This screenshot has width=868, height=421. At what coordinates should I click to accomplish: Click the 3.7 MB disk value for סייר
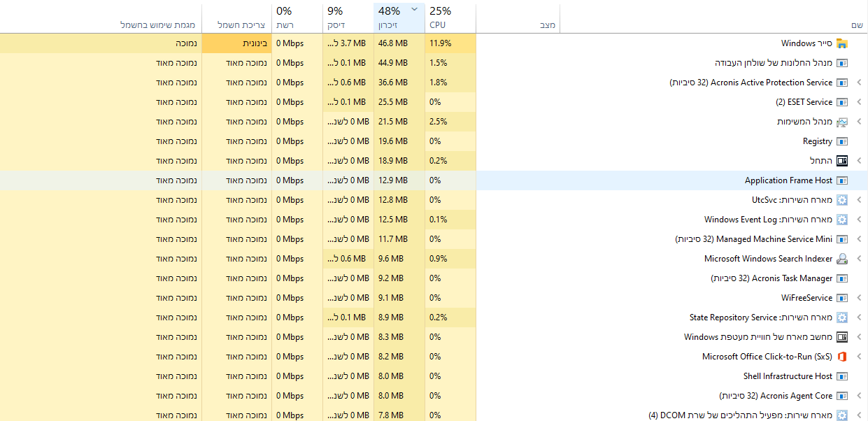coord(347,43)
